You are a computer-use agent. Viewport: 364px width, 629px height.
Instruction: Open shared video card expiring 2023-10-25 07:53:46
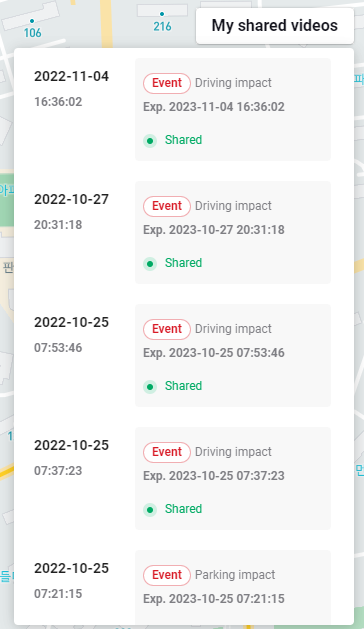(233, 355)
